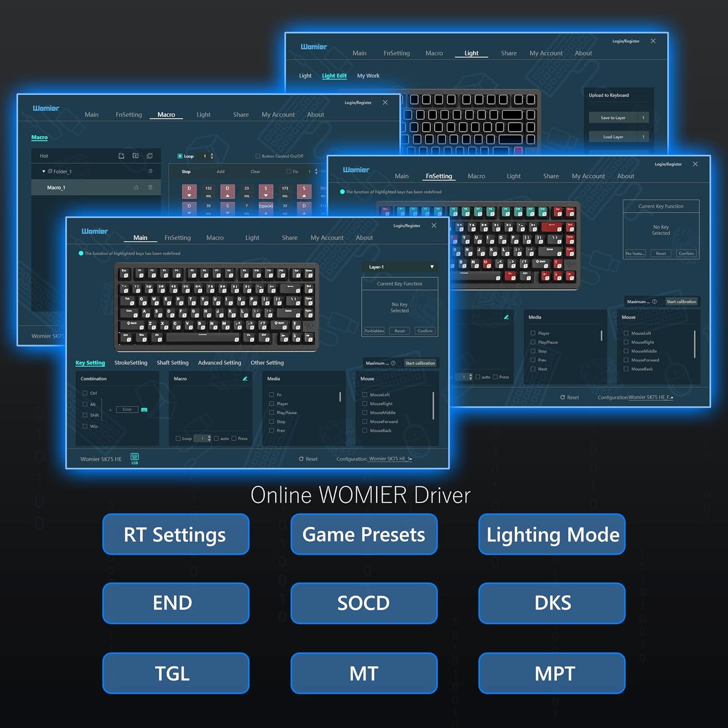This screenshot has width=728, height=728.
Task: Collapse Folder_1 in the macro list
Action: click(x=43, y=171)
